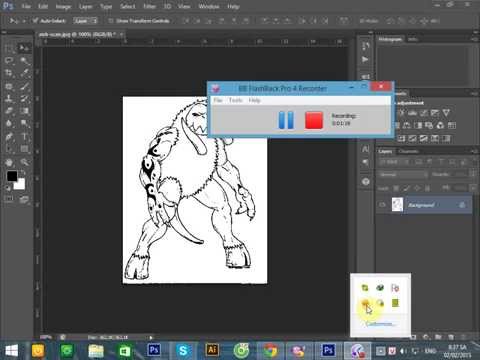
Task: Hide the Background layer eye icon
Action: click(383, 205)
